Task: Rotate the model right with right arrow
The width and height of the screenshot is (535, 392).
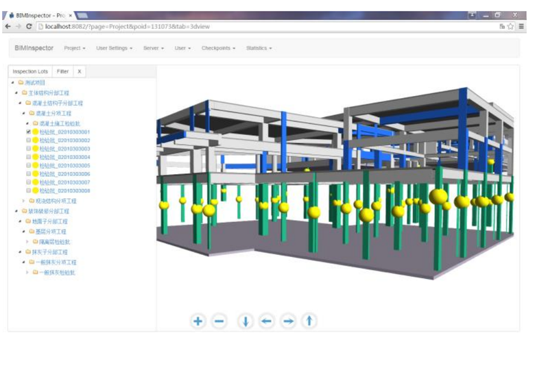Action: 288,321
